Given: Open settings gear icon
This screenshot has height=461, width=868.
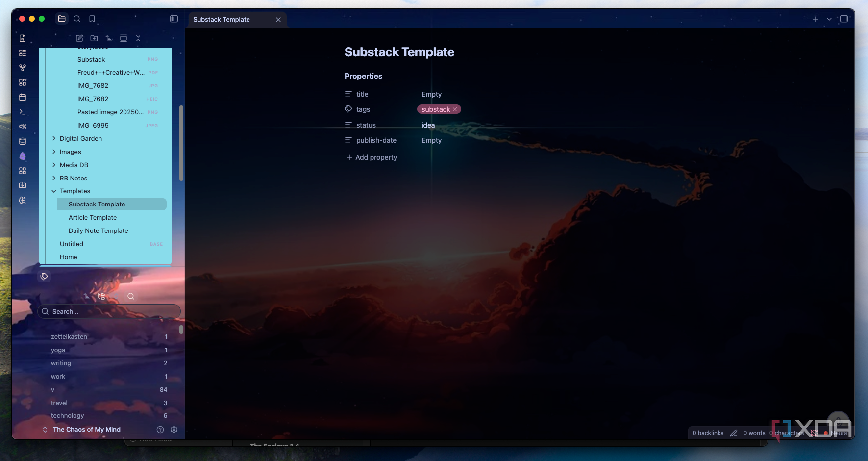Looking at the screenshot, I should point(174,430).
